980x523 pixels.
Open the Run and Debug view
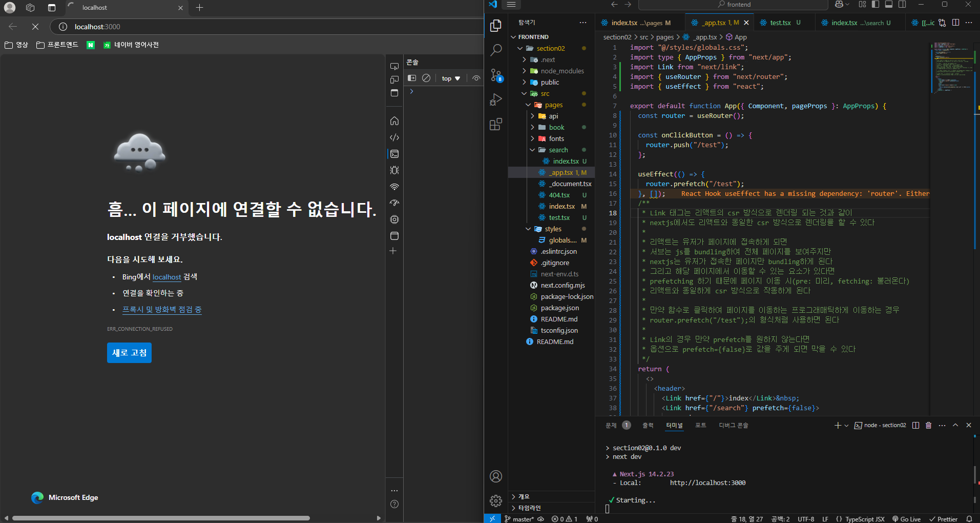click(x=495, y=99)
